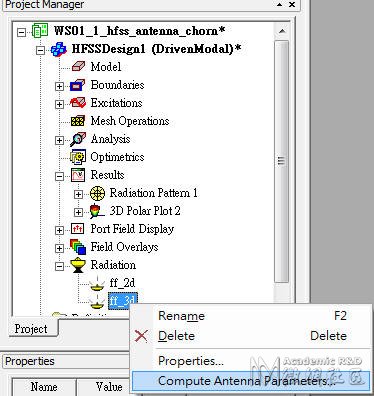Expand the Boundaries node
Image resolution: width=374 pixels, height=396 pixels.
pos(59,86)
